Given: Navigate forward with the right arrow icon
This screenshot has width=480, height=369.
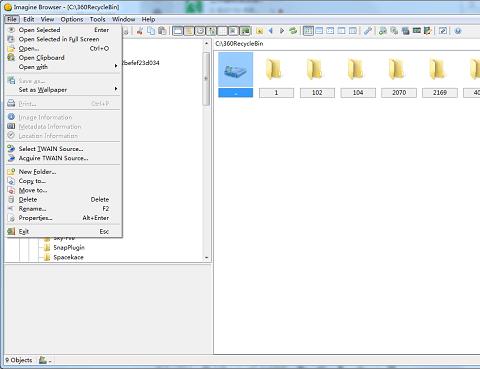Looking at the screenshot, I should (x=282, y=31).
